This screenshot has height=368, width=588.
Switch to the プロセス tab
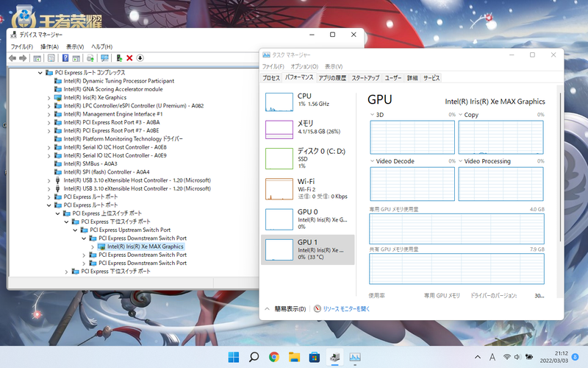tap(271, 78)
